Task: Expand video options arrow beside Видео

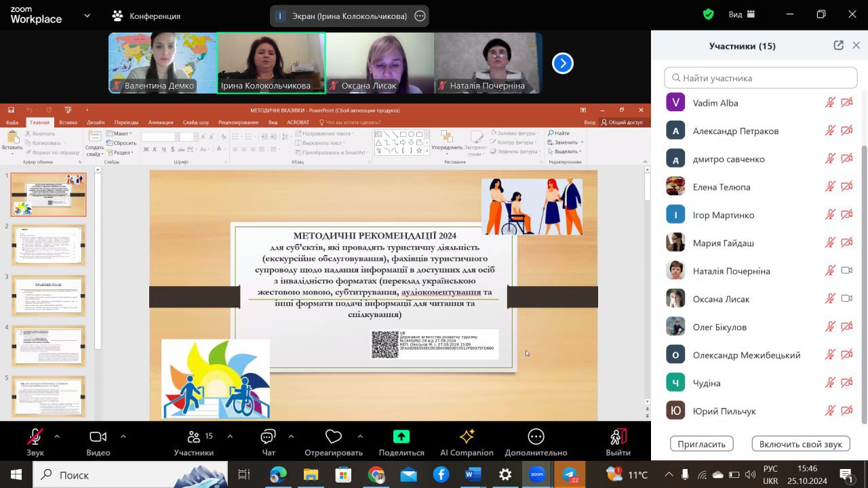Action: pos(123,436)
